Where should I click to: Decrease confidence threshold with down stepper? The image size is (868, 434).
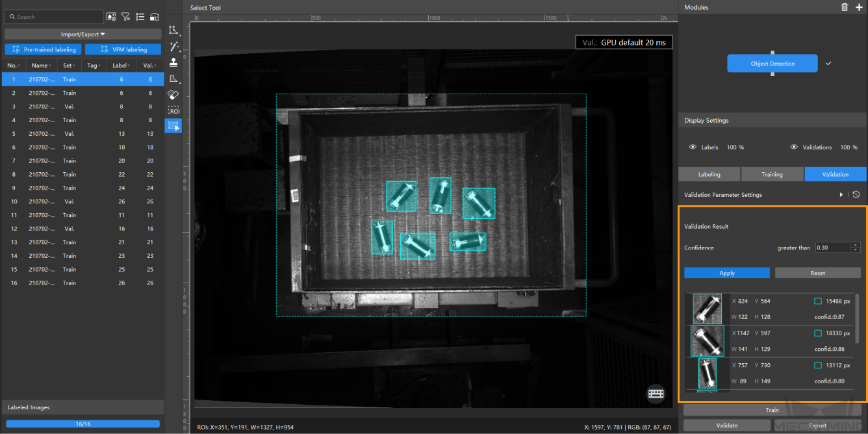[x=856, y=250]
